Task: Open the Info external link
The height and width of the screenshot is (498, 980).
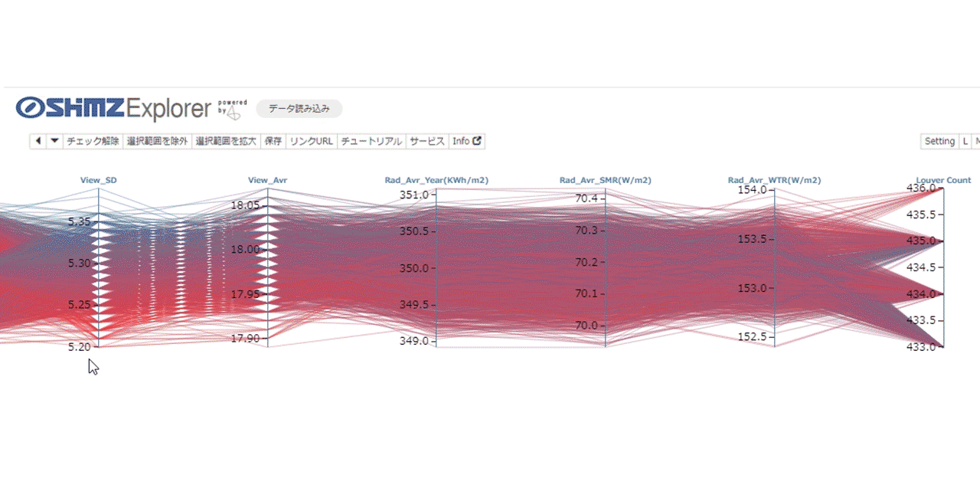Action: [x=466, y=141]
